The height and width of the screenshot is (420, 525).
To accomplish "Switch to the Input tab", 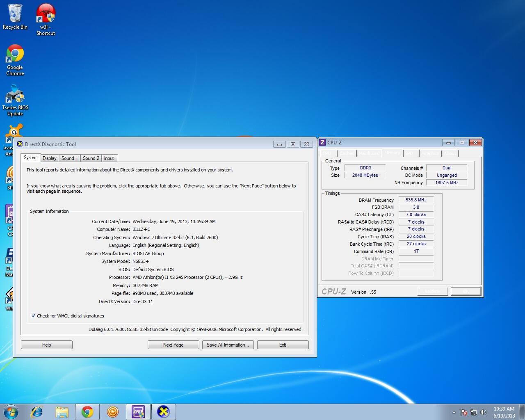I will point(109,158).
